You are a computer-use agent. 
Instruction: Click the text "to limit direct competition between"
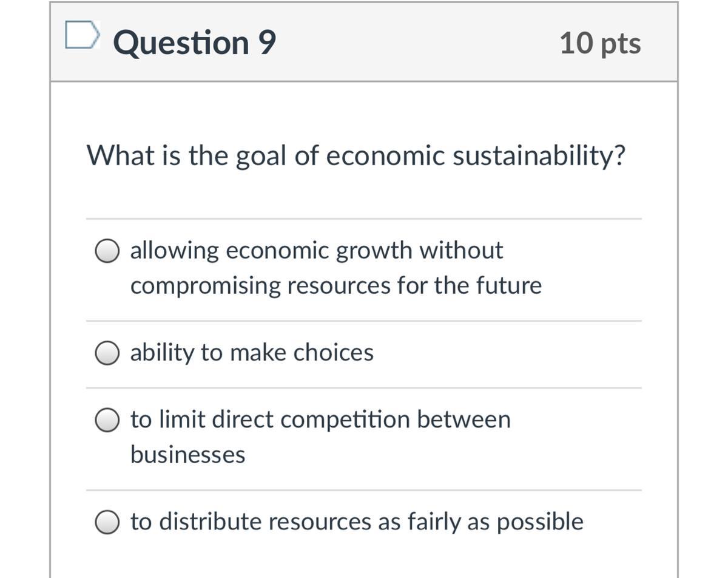[x=320, y=419]
